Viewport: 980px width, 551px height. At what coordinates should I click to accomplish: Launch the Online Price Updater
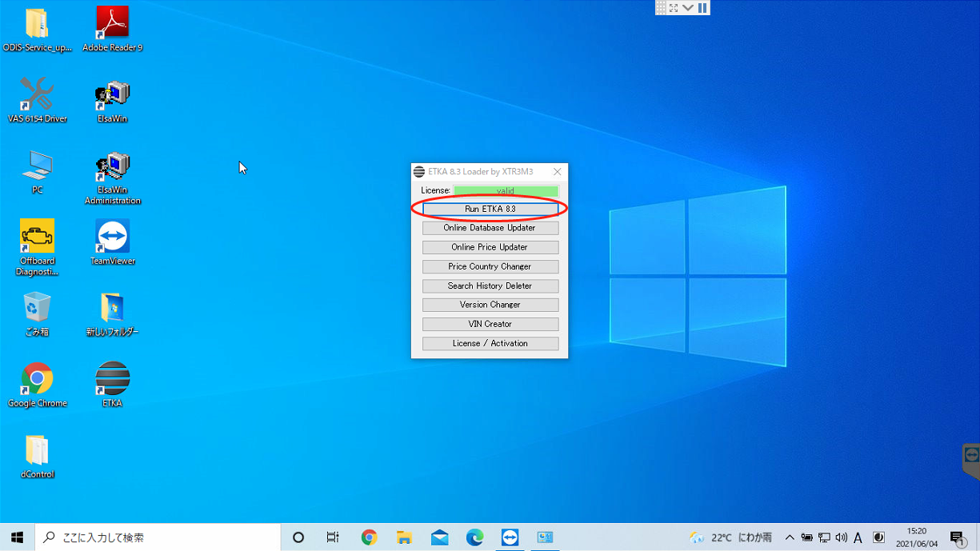tap(490, 247)
